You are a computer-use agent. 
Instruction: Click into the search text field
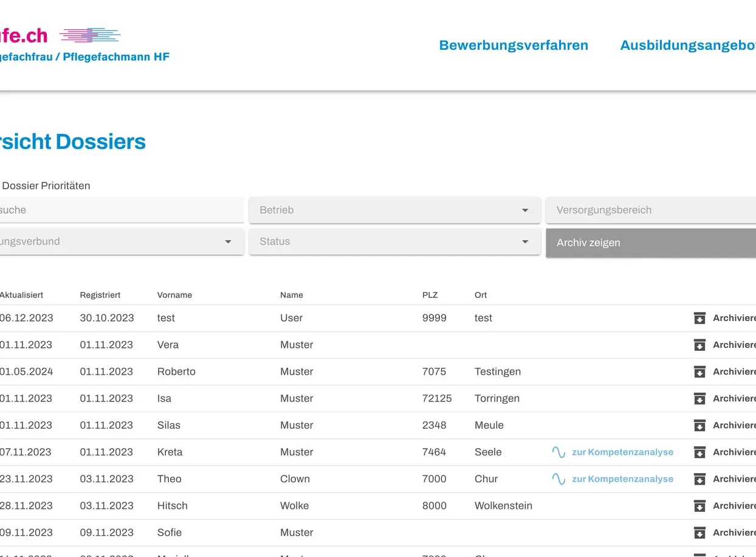(122, 210)
